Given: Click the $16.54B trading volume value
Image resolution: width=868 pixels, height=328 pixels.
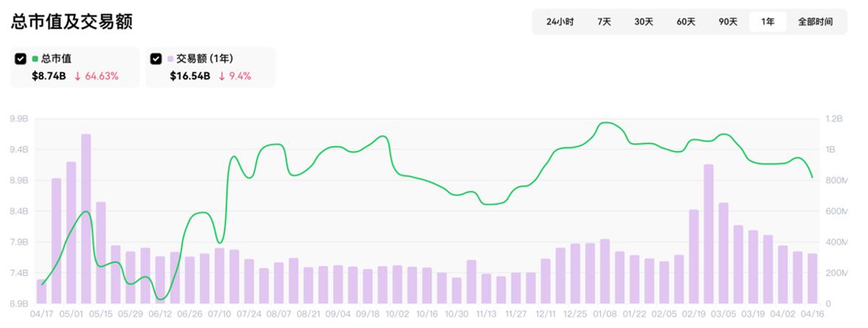Looking at the screenshot, I should 190,76.
